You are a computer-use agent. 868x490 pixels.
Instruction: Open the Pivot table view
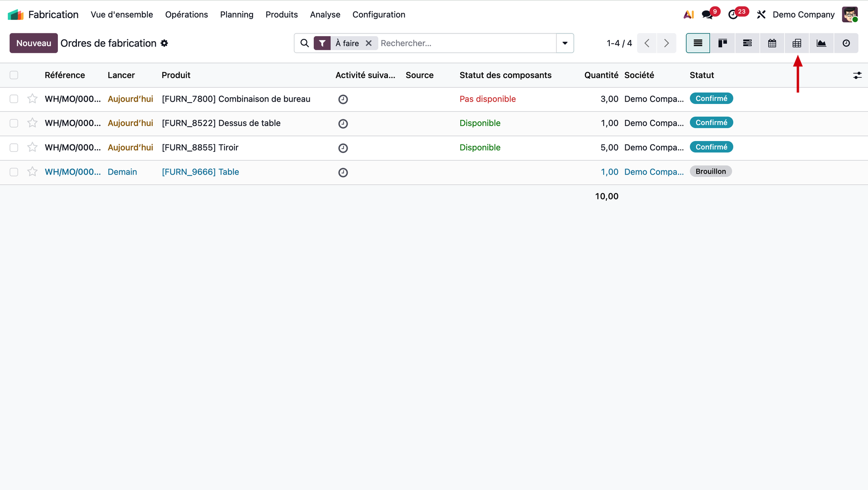pyautogui.click(x=797, y=43)
